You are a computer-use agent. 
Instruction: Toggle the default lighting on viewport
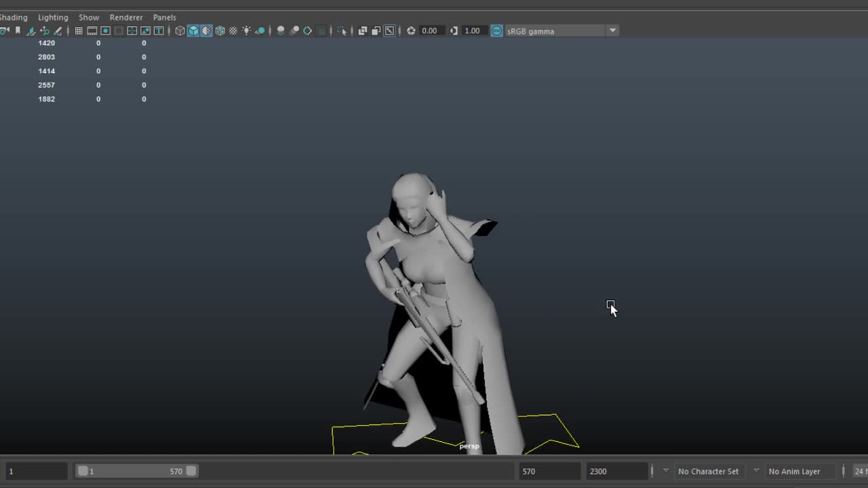click(246, 30)
